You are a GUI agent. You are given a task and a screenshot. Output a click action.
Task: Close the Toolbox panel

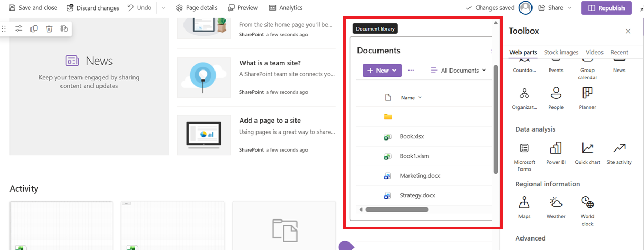(628, 31)
